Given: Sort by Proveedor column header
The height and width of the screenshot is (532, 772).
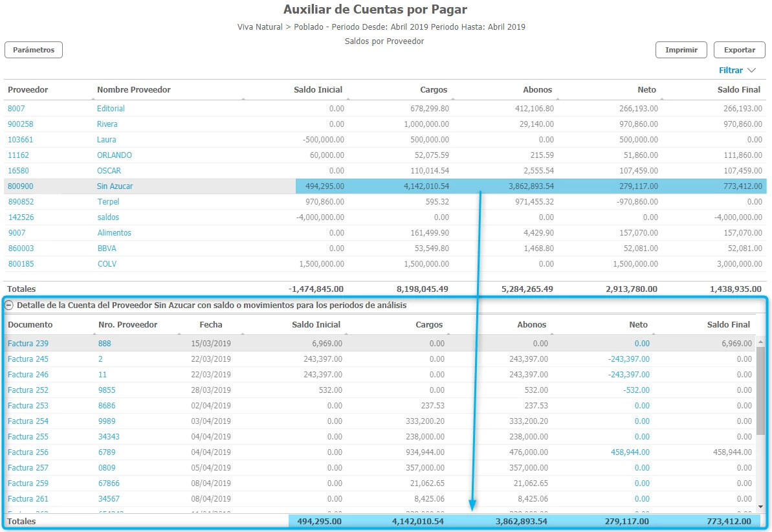Looking at the screenshot, I should click(28, 90).
